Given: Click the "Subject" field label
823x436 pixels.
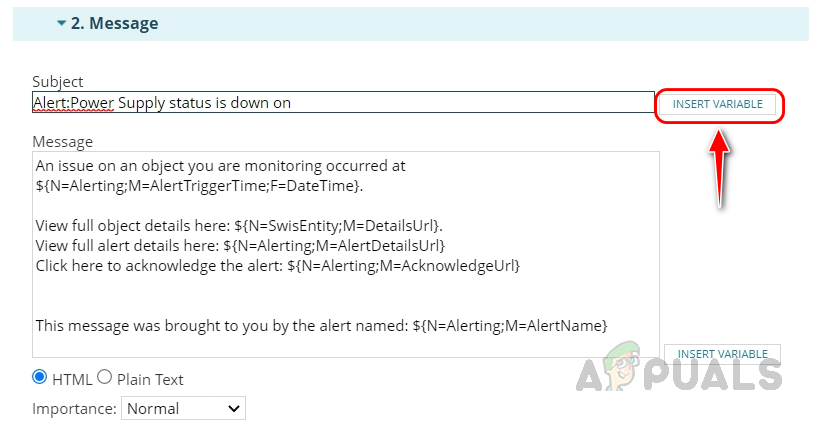Looking at the screenshot, I should click(x=58, y=81).
